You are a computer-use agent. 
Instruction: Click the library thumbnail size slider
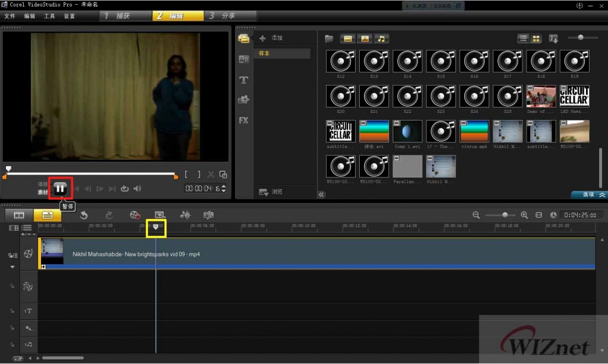580,38
